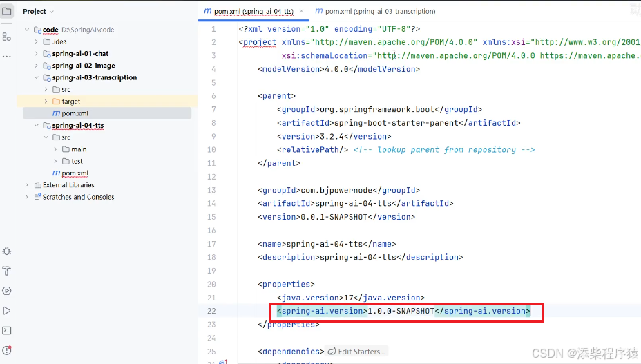Viewport: 641px width, 364px height.
Task: Click the java.version value 17
Action: (348, 298)
